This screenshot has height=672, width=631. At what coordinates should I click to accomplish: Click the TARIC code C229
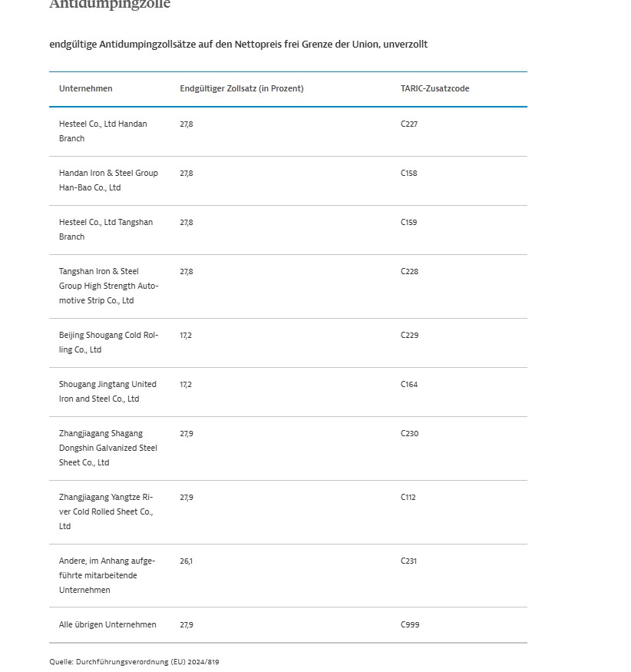pos(409,335)
